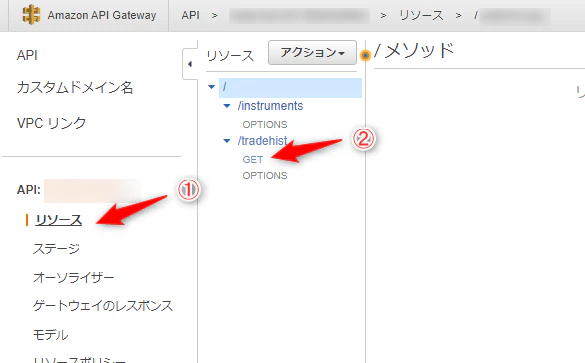Click the リソース breadcrumb in header
This screenshot has height=363, width=585.
[422, 15]
